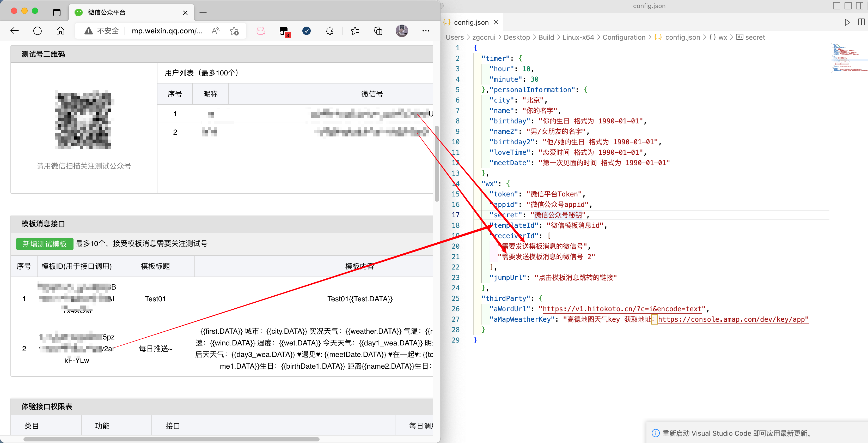The height and width of the screenshot is (443, 868).
Task: Click the 模板ID(用于接口调用) column header
Action: [x=76, y=266]
